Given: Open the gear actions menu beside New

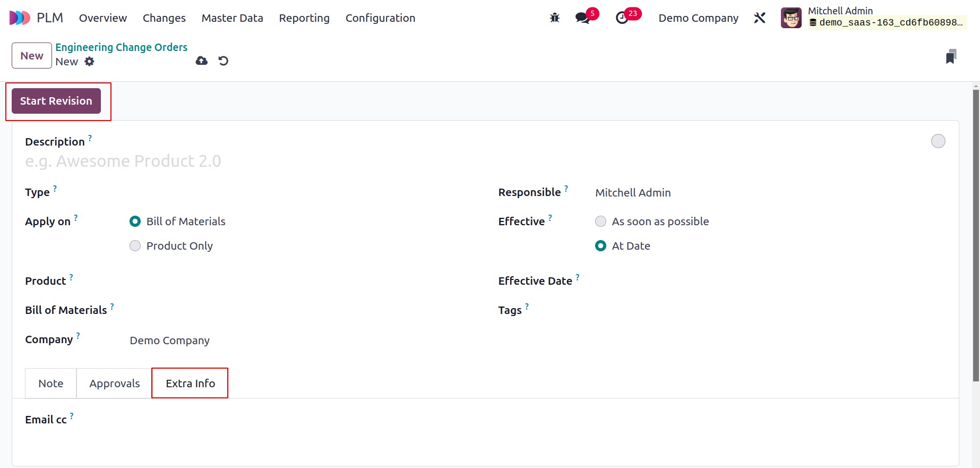Looking at the screenshot, I should click(90, 62).
